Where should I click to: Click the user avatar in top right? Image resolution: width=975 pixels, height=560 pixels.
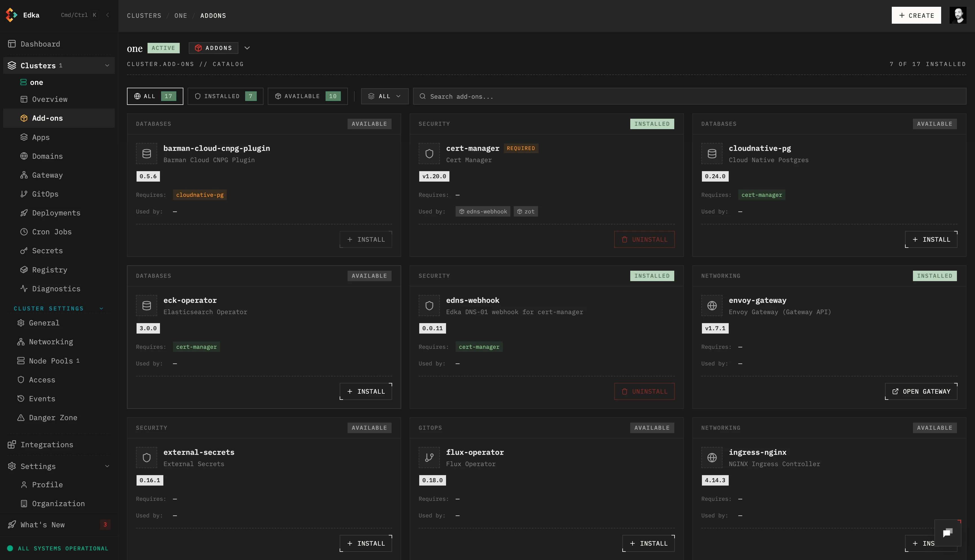coord(958,16)
